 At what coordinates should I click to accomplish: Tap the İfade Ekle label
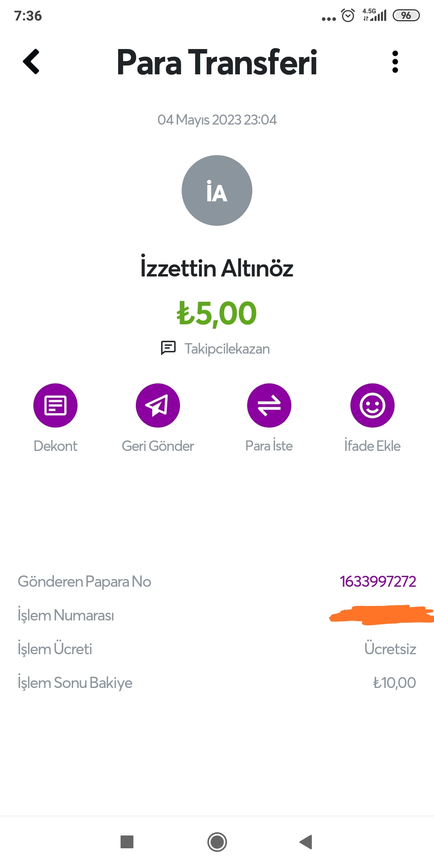[373, 446]
